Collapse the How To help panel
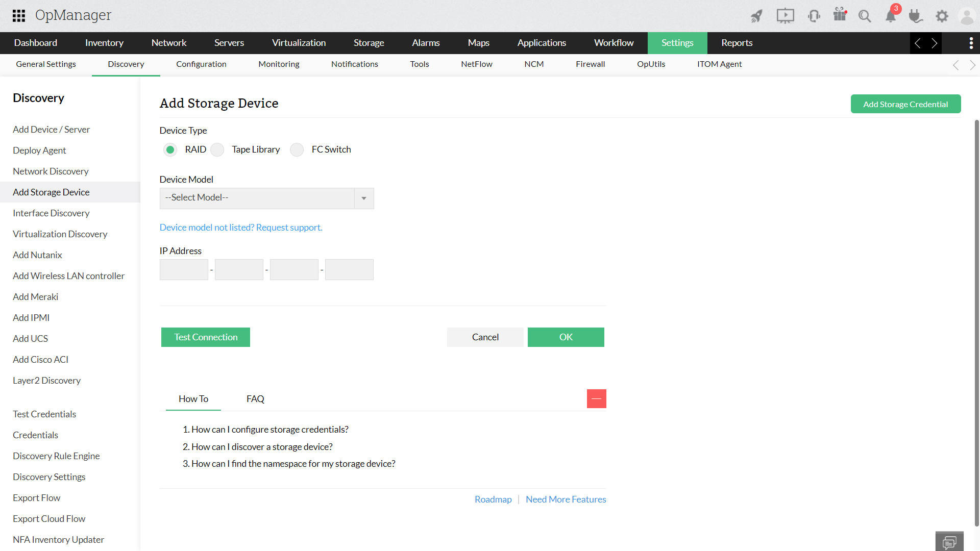The height and width of the screenshot is (551, 980). (596, 398)
